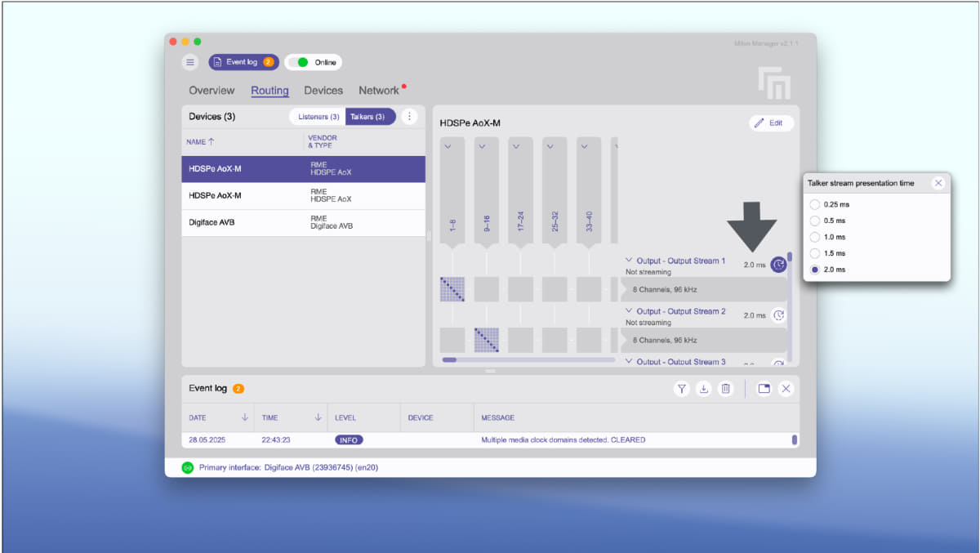Collapse the Output Stream 3 chevron

coord(629,361)
